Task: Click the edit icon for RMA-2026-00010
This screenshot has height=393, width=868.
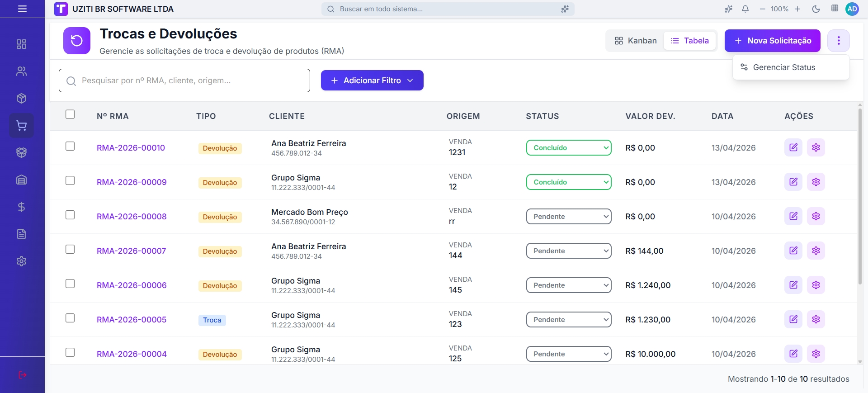Action: pos(793,147)
